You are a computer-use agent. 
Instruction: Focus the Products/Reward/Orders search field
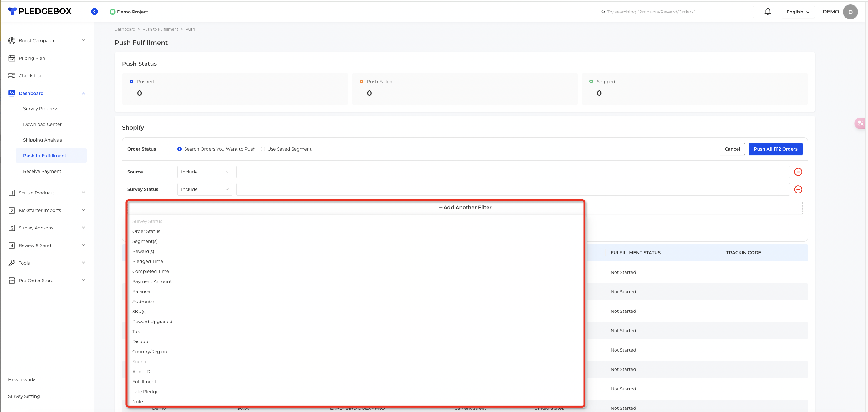(x=676, y=12)
